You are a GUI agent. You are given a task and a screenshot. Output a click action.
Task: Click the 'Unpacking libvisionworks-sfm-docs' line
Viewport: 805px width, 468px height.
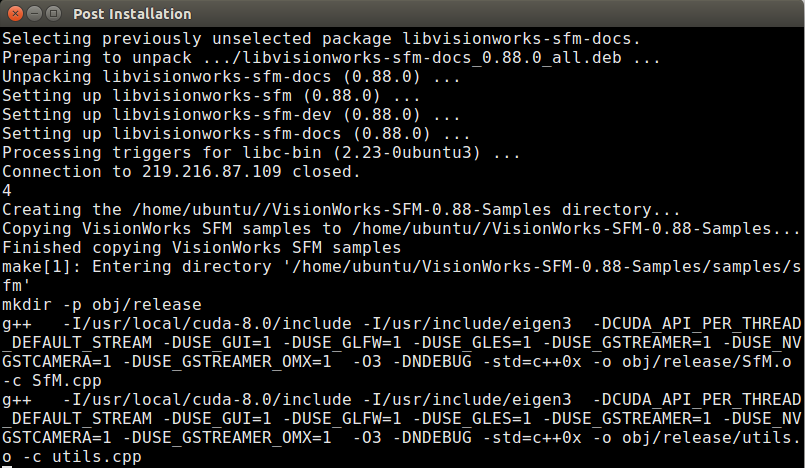click(231, 76)
